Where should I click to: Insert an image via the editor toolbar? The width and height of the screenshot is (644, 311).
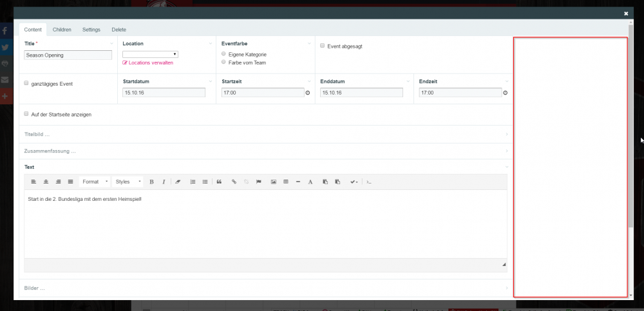[x=273, y=182]
